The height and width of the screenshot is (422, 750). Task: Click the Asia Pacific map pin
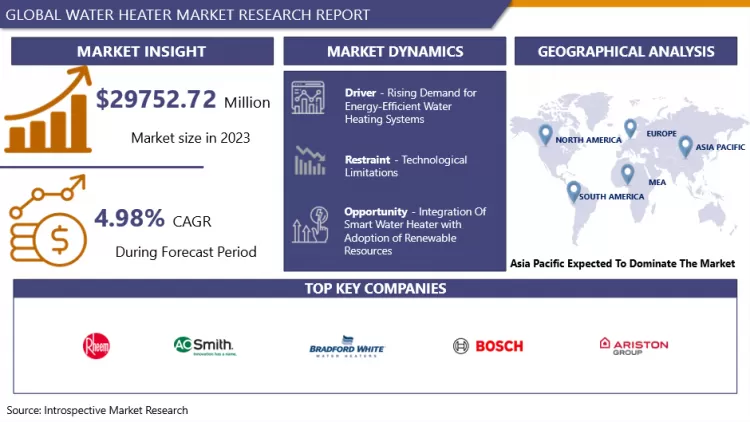coord(685,146)
